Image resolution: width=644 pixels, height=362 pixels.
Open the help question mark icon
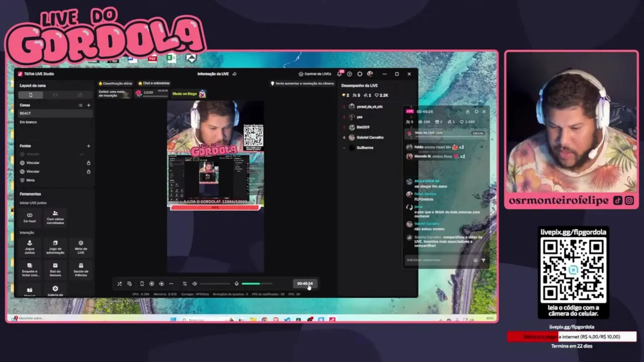(x=349, y=74)
